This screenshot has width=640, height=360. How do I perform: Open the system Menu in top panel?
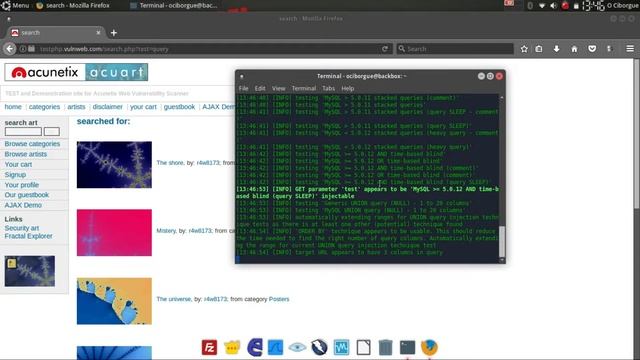point(15,6)
